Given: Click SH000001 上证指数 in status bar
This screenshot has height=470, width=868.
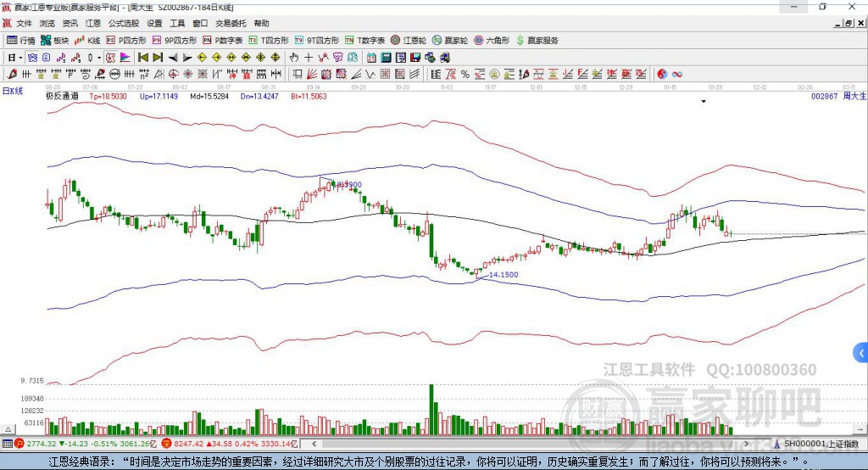Looking at the screenshot, I should coord(821,444).
